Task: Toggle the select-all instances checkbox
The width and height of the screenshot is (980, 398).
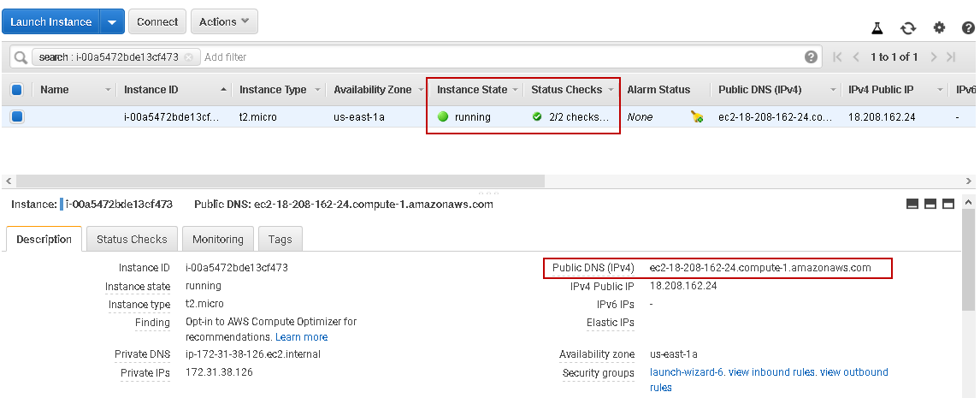Action: [17, 90]
